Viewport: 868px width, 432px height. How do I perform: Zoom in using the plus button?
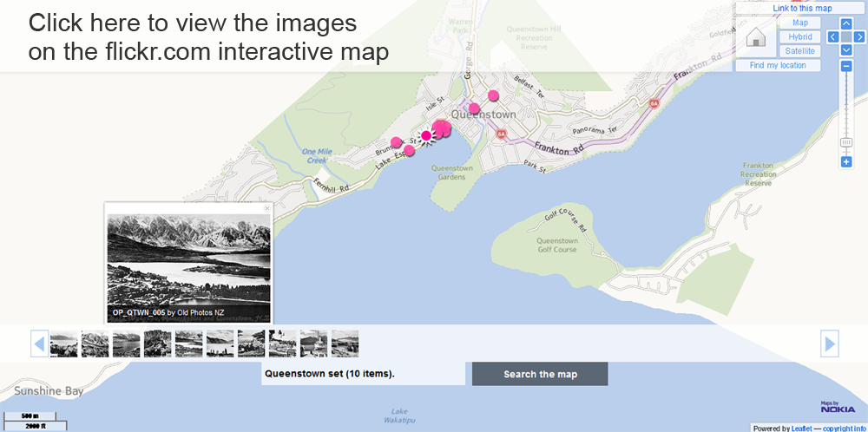[x=846, y=162]
